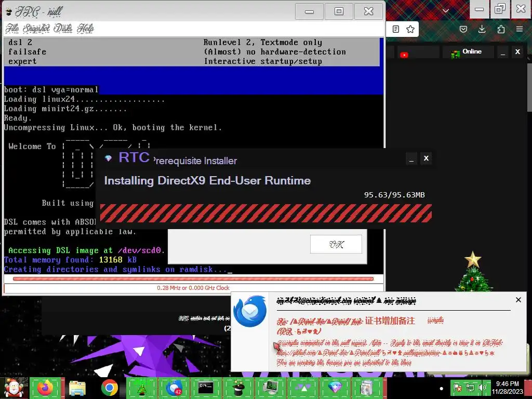The image size is (532, 399).
Task: Click the installer box taskbar icon
Action: tap(367, 388)
